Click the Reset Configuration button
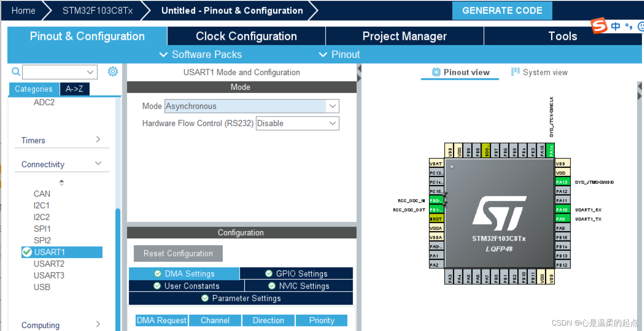The height and width of the screenshot is (331, 644). tap(178, 253)
